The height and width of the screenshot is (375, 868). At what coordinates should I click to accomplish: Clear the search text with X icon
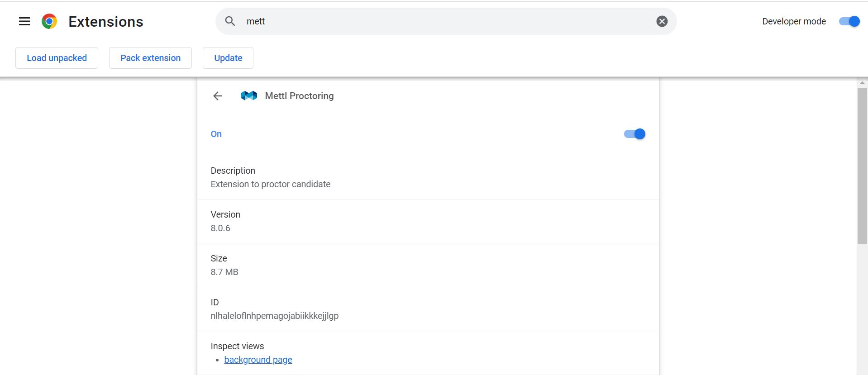(x=662, y=21)
